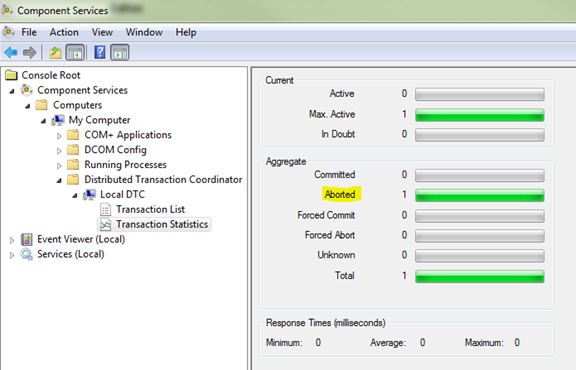This screenshot has height=370, width=576.
Task: Click the Active progress bar
Action: coord(479,94)
